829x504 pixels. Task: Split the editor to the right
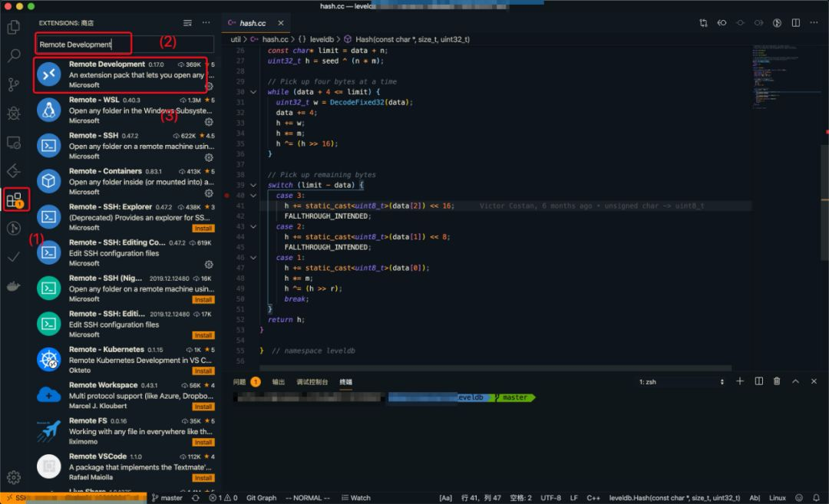(x=796, y=23)
